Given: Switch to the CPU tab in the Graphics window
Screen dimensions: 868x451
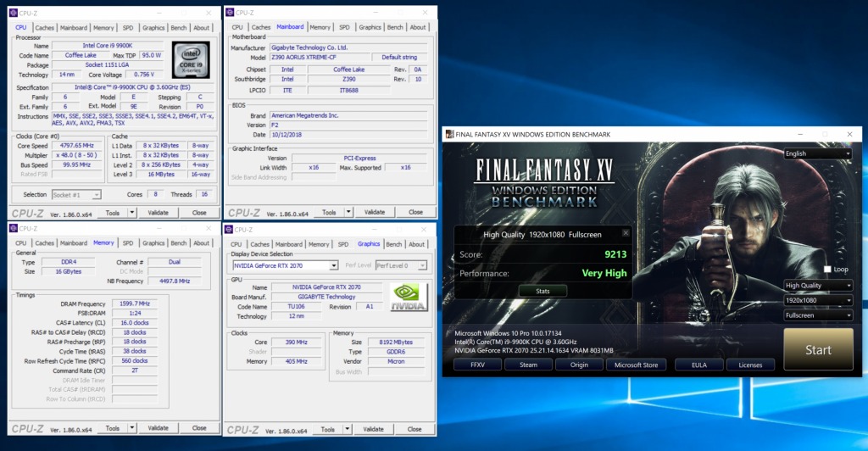Looking at the screenshot, I should 236,244.
